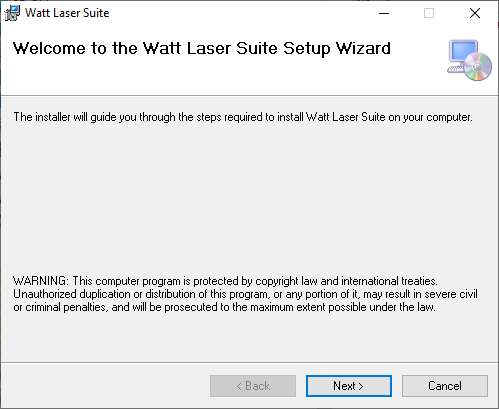Click the unauthorized duplication line of text

(x=245, y=294)
